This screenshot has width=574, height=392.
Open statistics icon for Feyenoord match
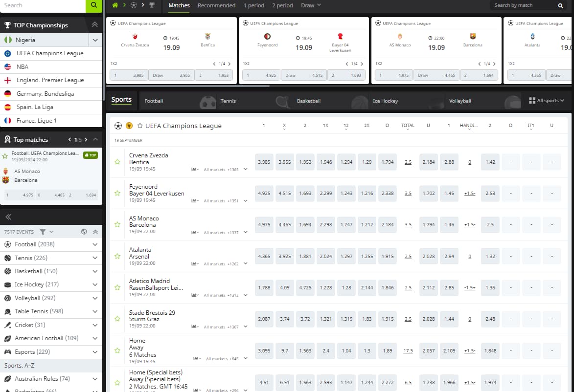[195, 201]
